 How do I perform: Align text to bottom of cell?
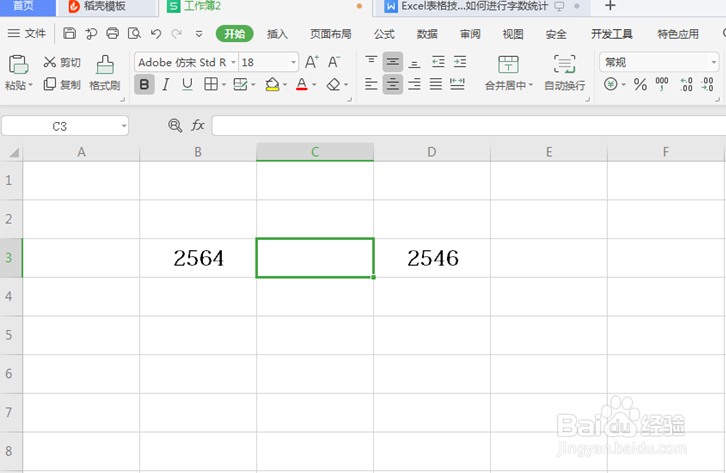click(x=414, y=62)
